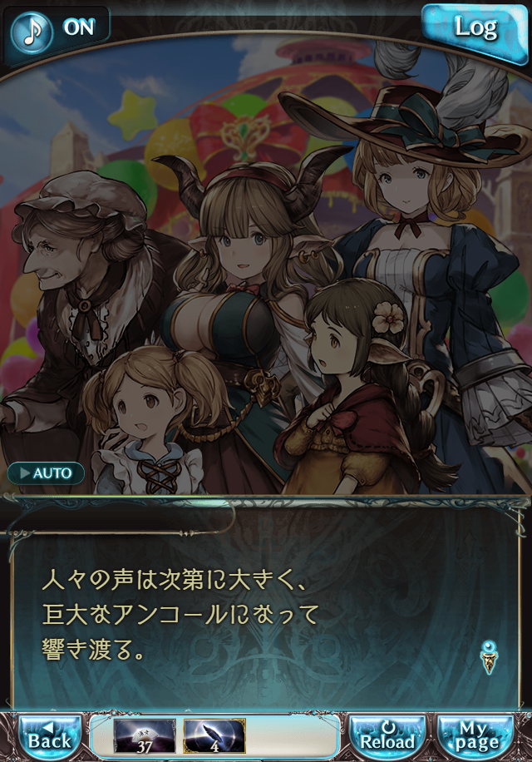Click the text advance indicator icon
532x762 pixels.
click(x=490, y=657)
